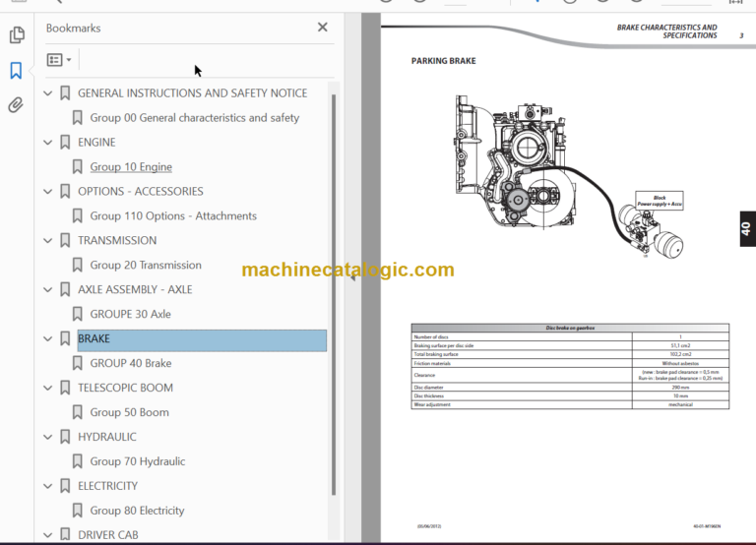The width and height of the screenshot is (756, 545).
Task: Close the Bookmarks panel
Action: tap(323, 28)
